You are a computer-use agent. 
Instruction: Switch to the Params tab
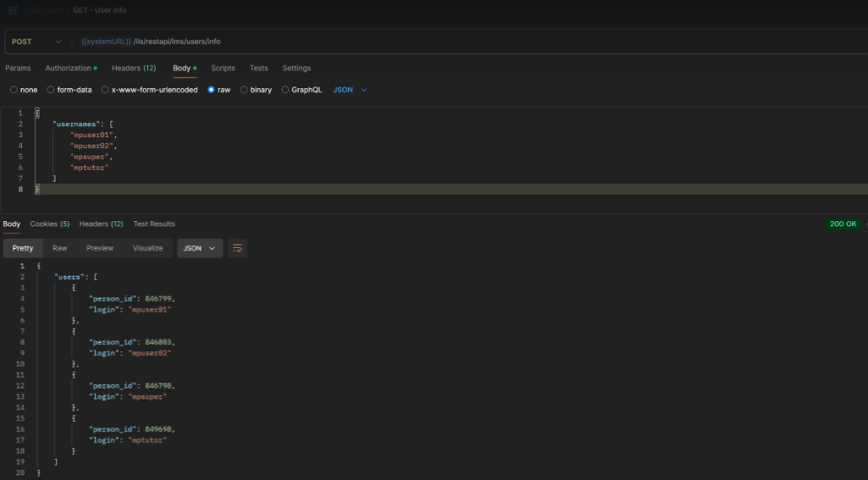click(x=18, y=68)
